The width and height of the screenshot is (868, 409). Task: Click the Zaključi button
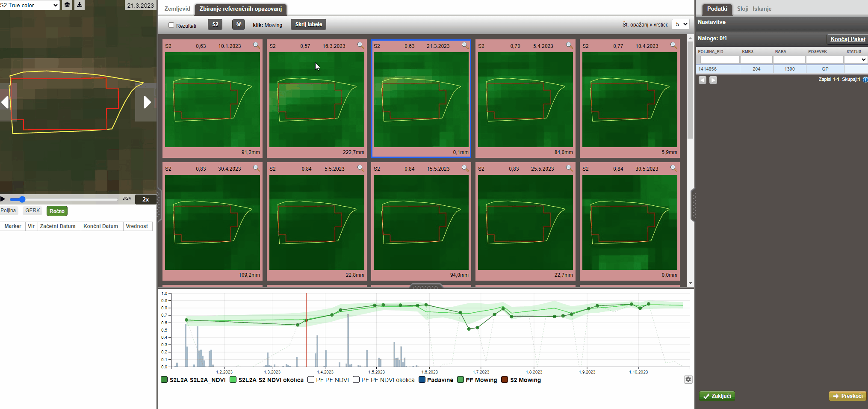pyautogui.click(x=717, y=396)
